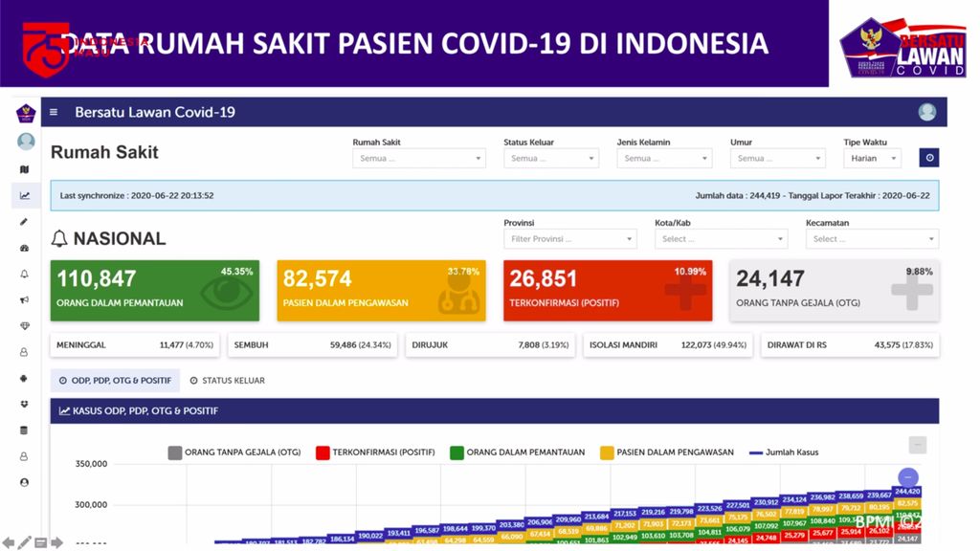Open the Kota/Kab Select dropdown
This screenshot has width=980, height=551.
[x=722, y=238]
